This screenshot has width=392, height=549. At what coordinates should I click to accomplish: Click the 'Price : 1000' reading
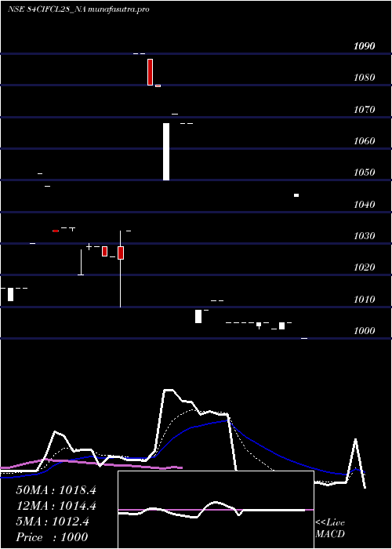click(52, 536)
